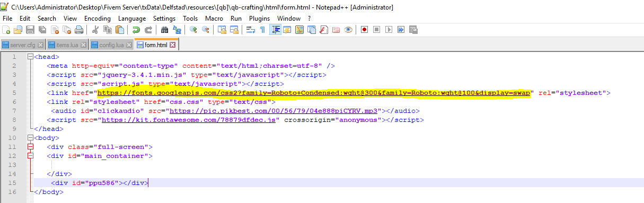Zoom in using the magnifier plus icon

tap(193, 29)
